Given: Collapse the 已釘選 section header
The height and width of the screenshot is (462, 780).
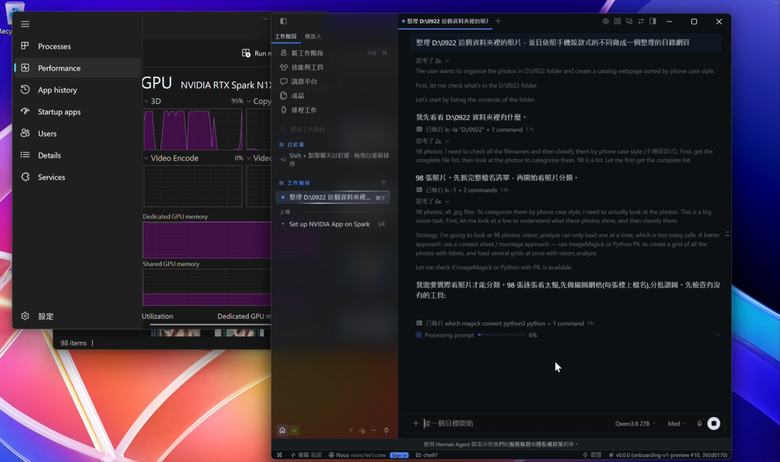Looking at the screenshot, I should point(292,144).
